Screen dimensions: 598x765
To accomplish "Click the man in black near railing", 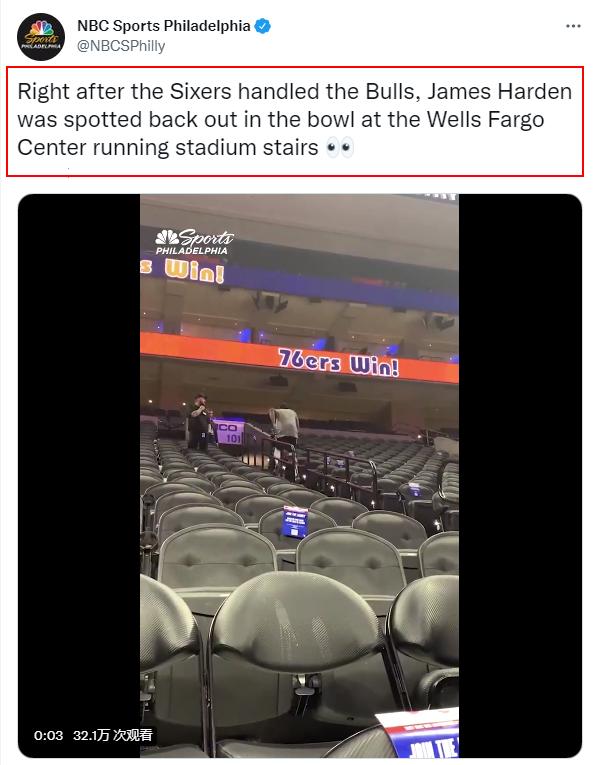I will (x=199, y=422).
